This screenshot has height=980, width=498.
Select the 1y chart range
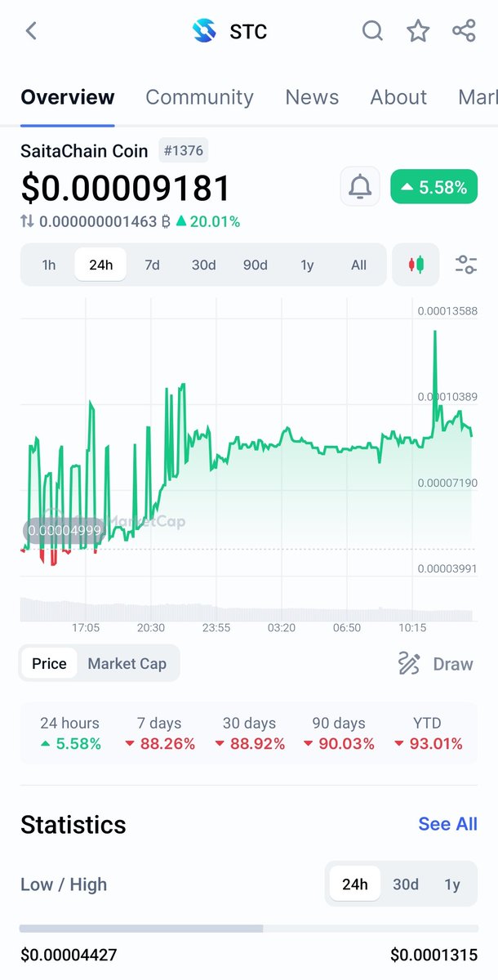coord(307,265)
